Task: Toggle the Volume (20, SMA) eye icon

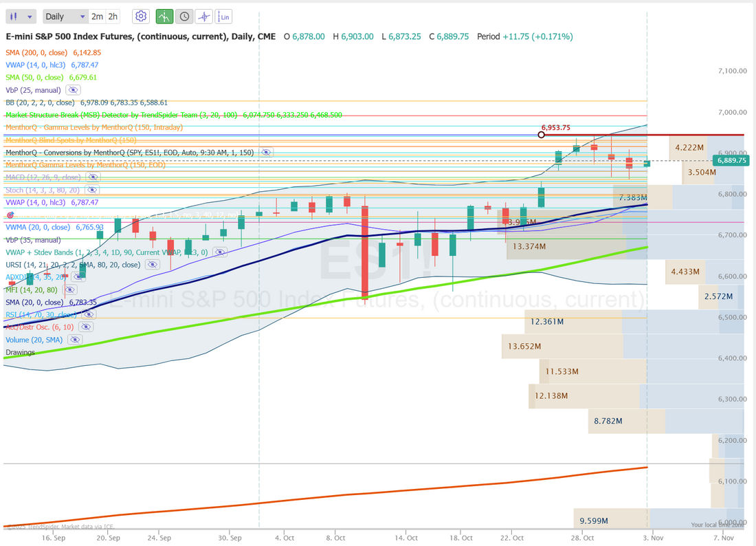Action: [x=74, y=340]
